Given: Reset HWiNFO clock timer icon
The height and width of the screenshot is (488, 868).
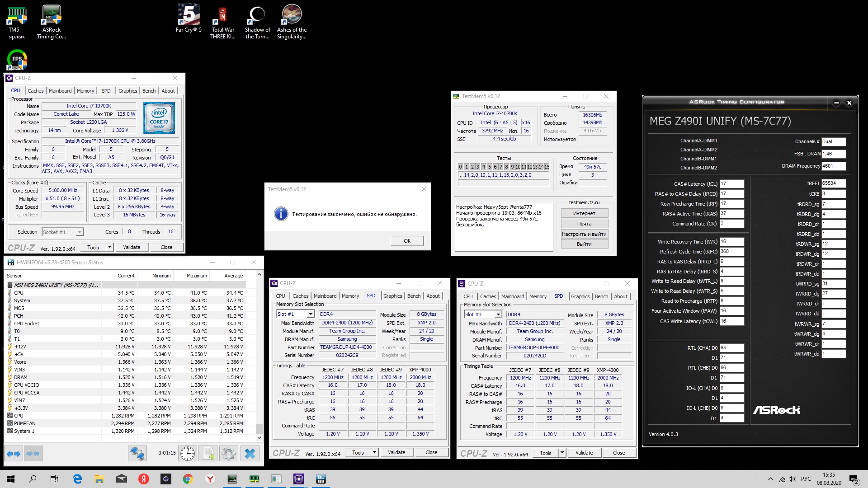Looking at the screenshot, I should [188, 453].
